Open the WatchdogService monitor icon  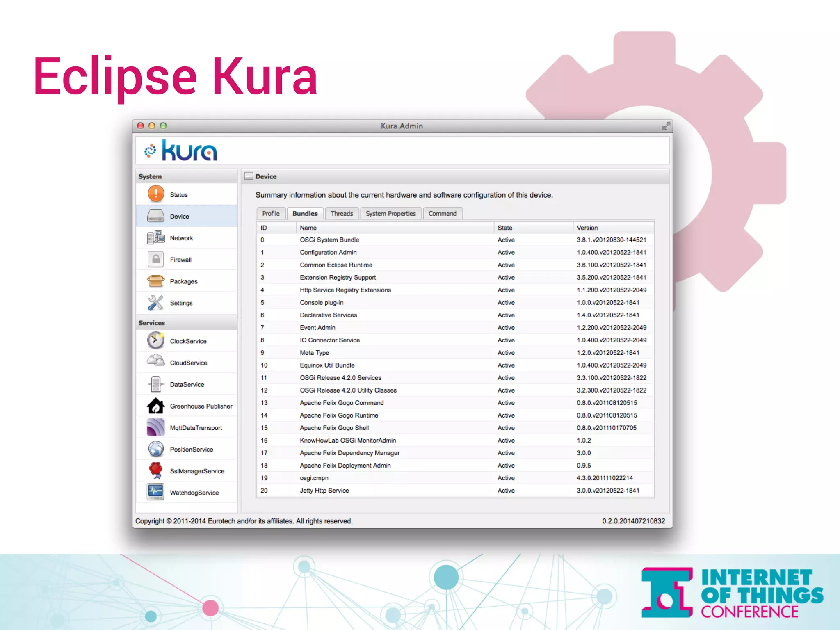pos(156,492)
